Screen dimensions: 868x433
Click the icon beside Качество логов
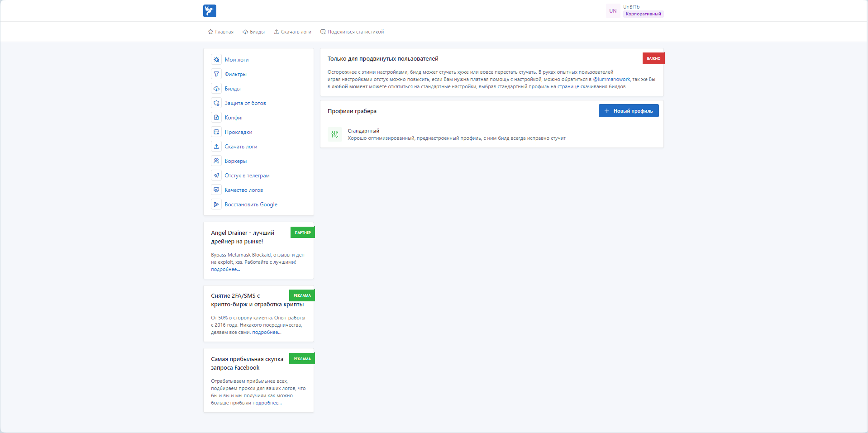coord(216,190)
